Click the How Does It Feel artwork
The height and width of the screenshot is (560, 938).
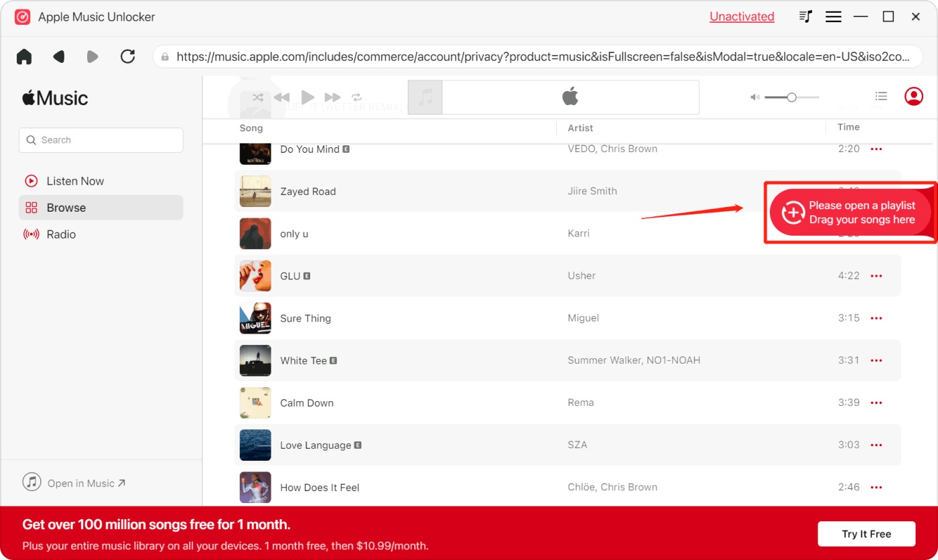click(255, 488)
